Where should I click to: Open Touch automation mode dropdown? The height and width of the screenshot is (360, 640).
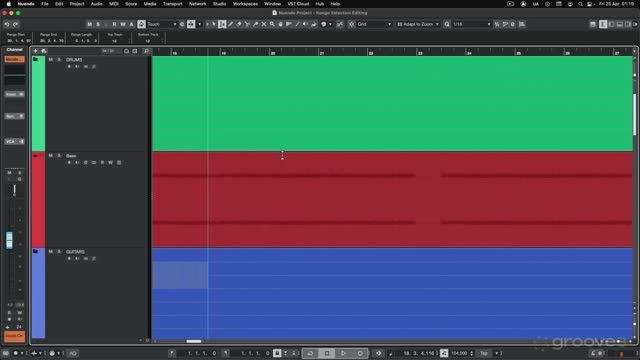pyautogui.click(x=162, y=24)
